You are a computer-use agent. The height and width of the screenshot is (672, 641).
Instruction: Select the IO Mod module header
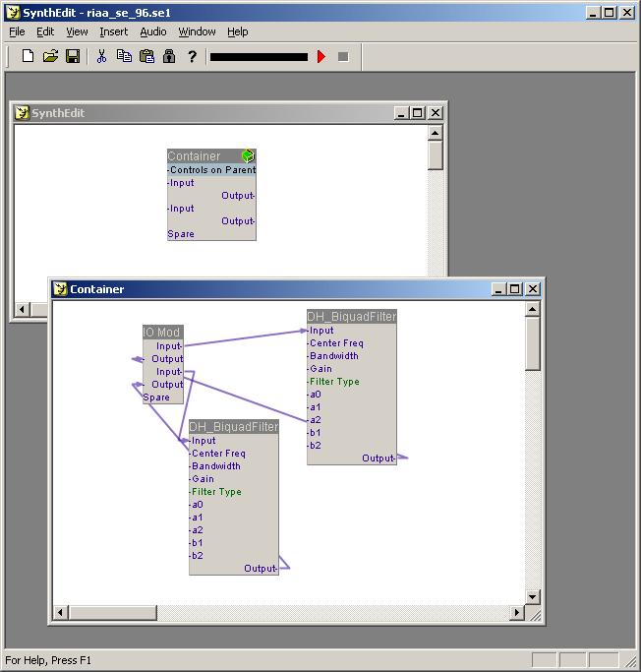coord(163,332)
